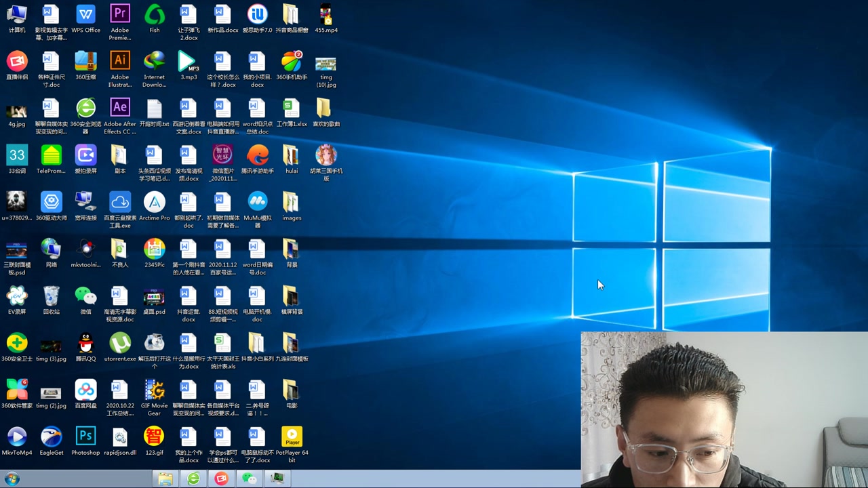Launch 腾讯手游助手 icon
The image size is (868, 488).
[x=257, y=159]
